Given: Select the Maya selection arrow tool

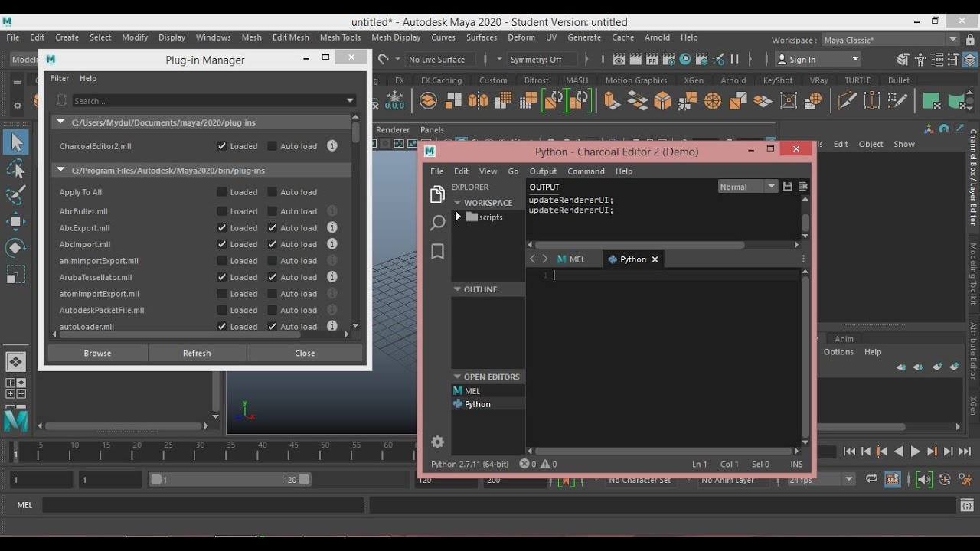Looking at the screenshot, I should [x=16, y=142].
